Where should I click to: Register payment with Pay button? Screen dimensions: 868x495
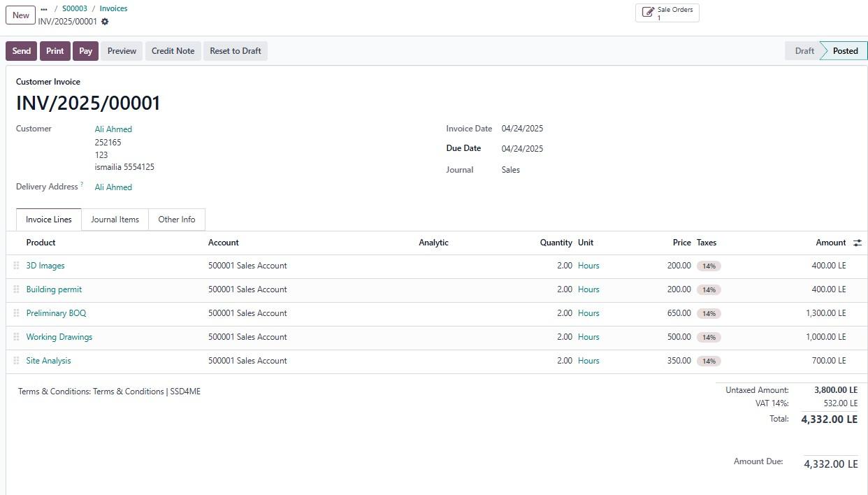point(85,51)
